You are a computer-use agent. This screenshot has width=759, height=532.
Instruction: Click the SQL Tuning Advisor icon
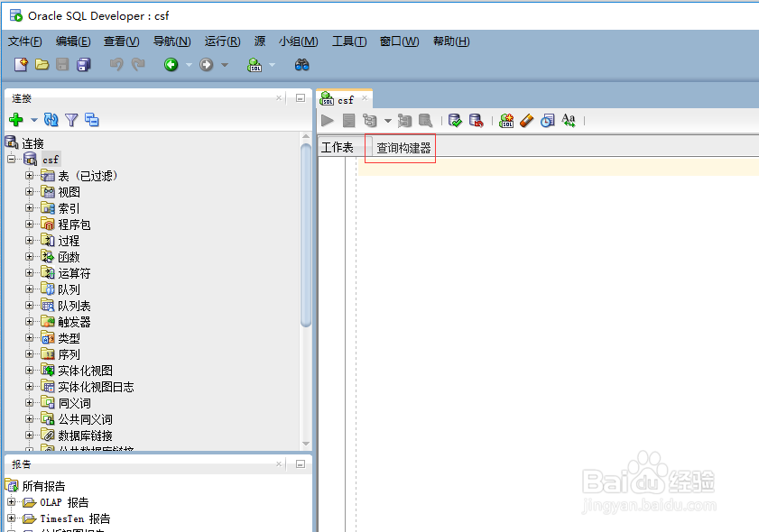point(425,121)
